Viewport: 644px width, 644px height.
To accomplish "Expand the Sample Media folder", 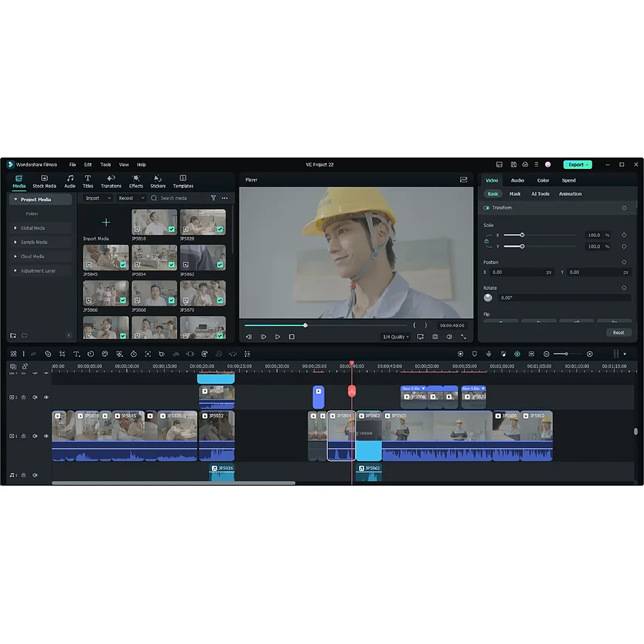I will click(16, 243).
